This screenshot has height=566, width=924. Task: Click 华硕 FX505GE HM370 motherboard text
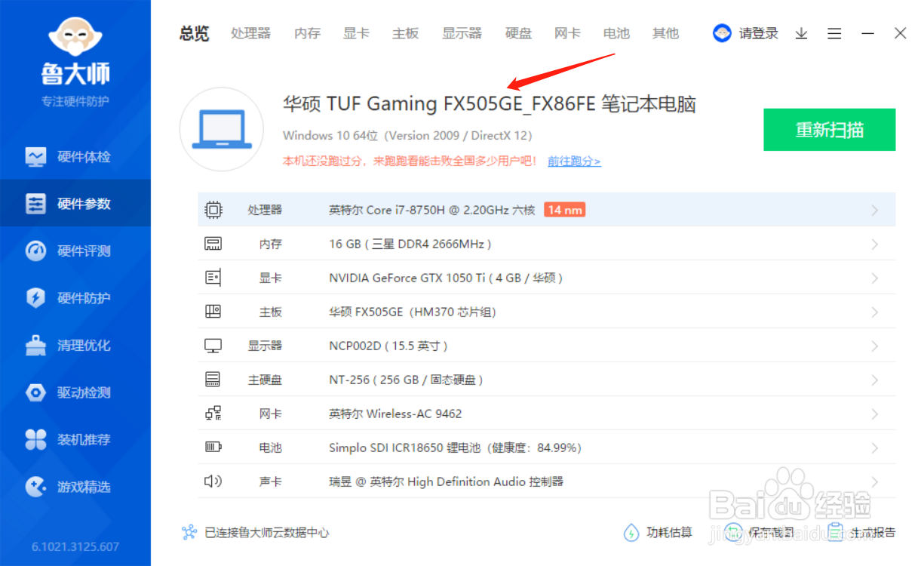click(413, 312)
